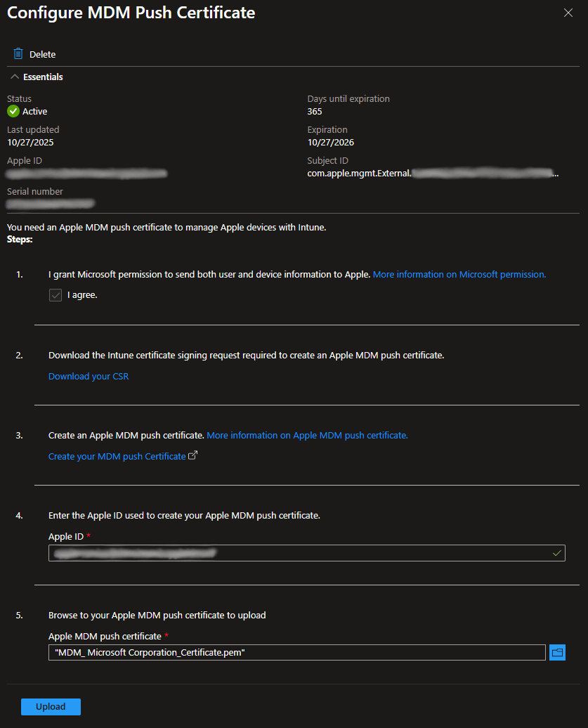Open More information on Microsoft permission link

[459, 275]
